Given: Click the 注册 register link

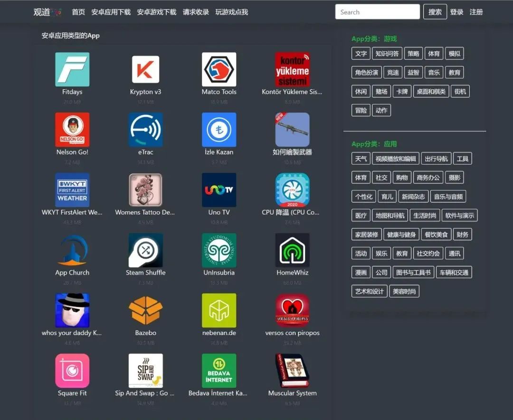Looking at the screenshot, I should [476, 12].
